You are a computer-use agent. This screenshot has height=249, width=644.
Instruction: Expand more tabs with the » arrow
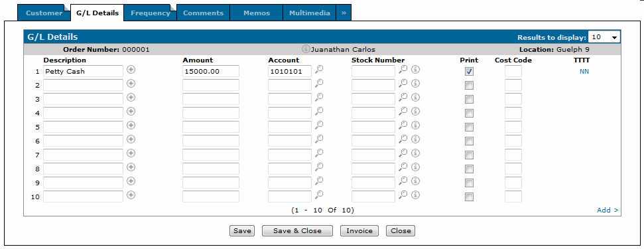pos(344,13)
